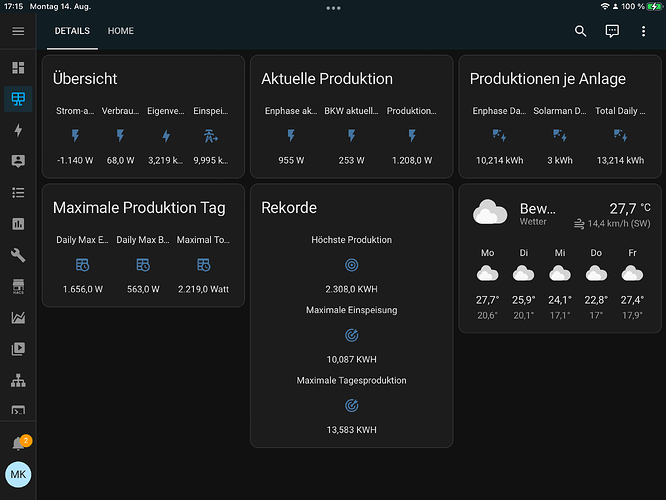Click the Einspei... transmission tower icon
Viewport: 666px width, 500px height.
coord(211,136)
